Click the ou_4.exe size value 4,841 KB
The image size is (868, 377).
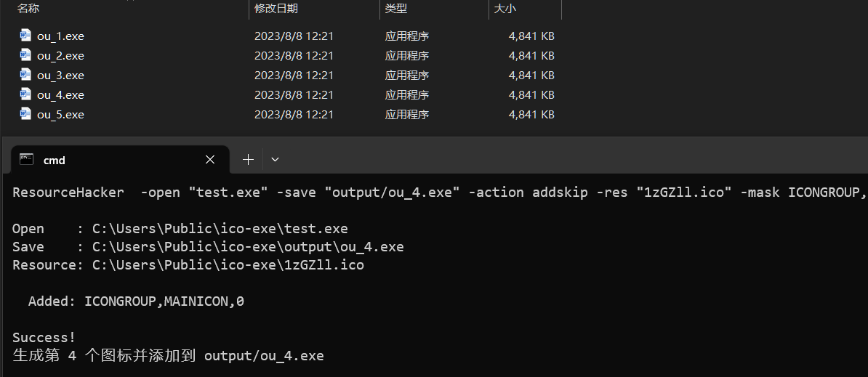coord(531,94)
